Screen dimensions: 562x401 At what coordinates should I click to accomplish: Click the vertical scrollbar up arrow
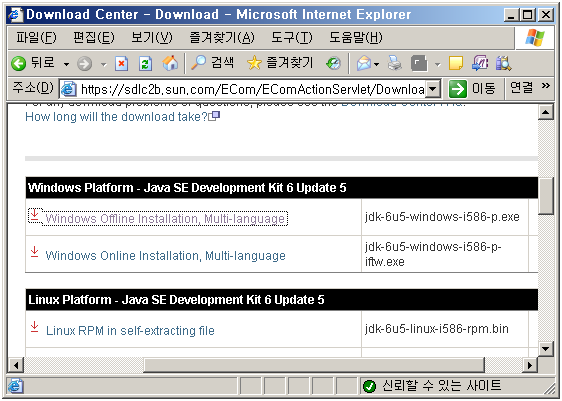[546, 113]
